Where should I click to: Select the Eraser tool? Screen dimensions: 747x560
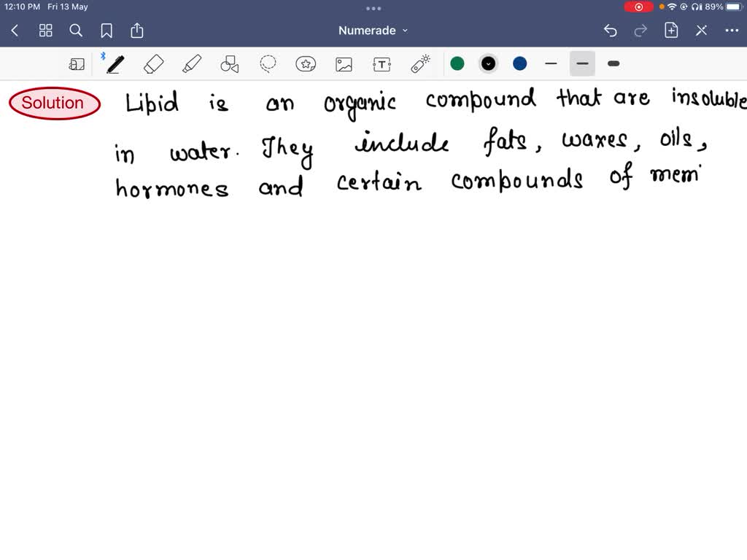tap(153, 64)
